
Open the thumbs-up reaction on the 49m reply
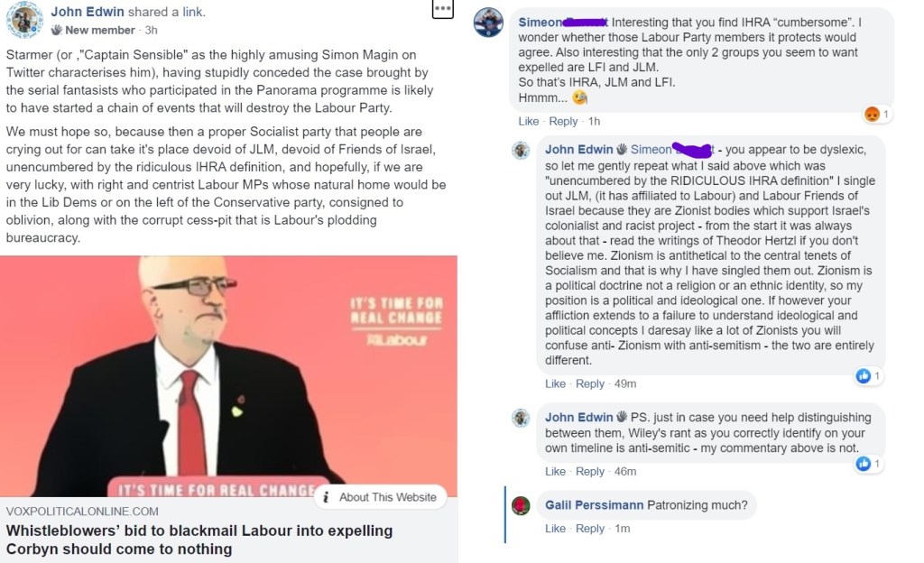864,375
